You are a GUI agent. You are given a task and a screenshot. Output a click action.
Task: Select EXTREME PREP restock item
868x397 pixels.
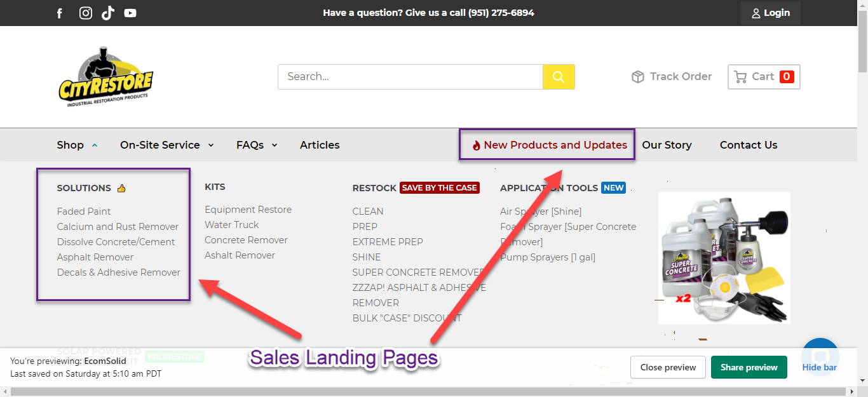click(x=388, y=242)
